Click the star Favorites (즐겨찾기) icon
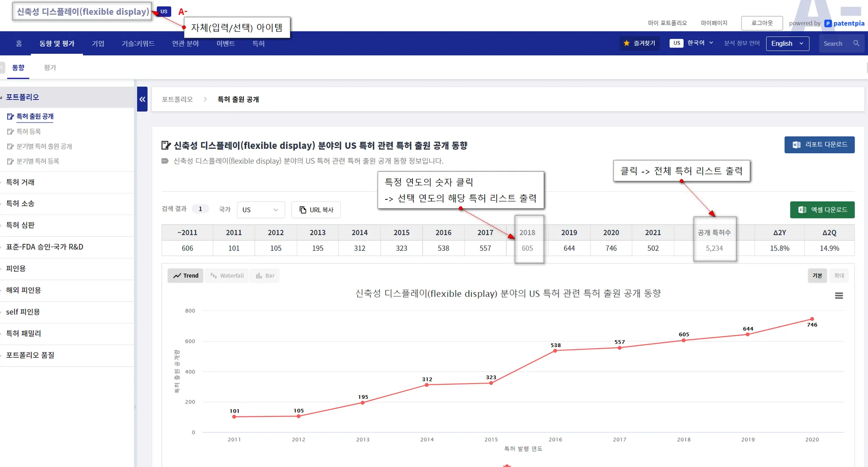Image resolution: width=868 pixels, height=467 pixels. click(626, 43)
